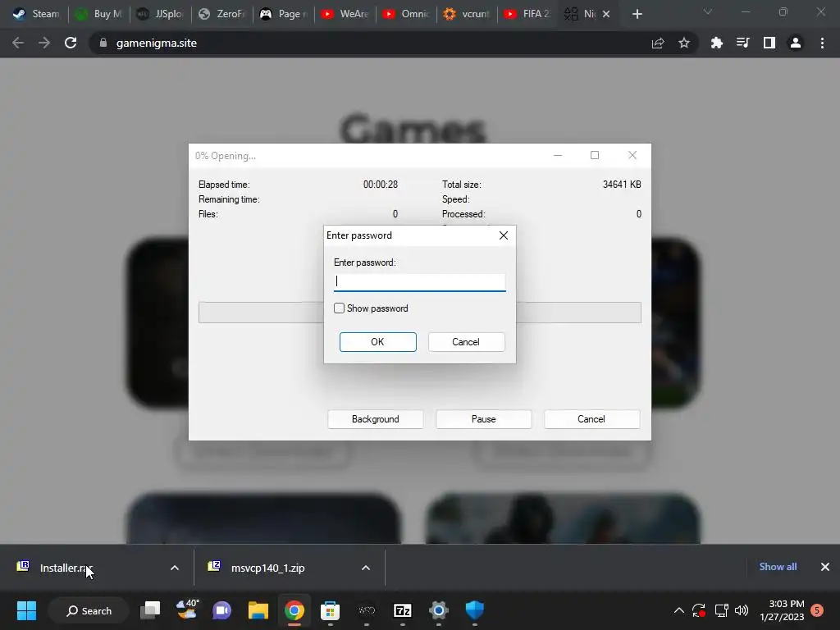Pause the extraction process
This screenshot has height=630, width=840.
(x=484, y=419)
